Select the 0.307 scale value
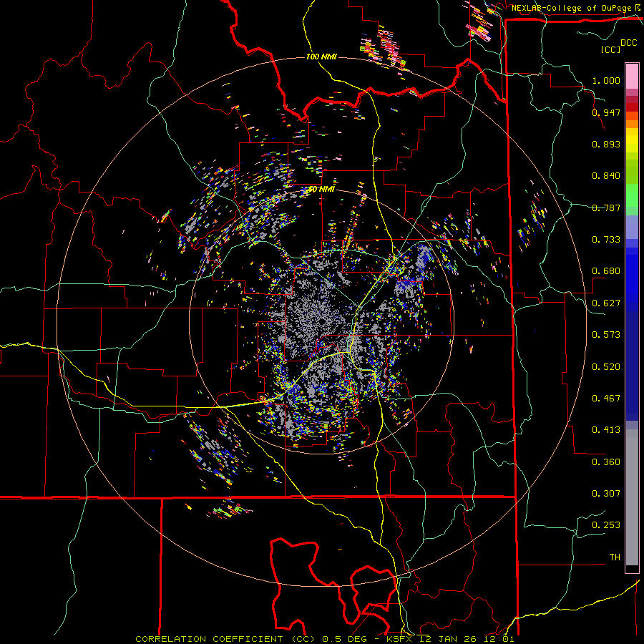This screenshot has width=644, height=644. point(606,494)
